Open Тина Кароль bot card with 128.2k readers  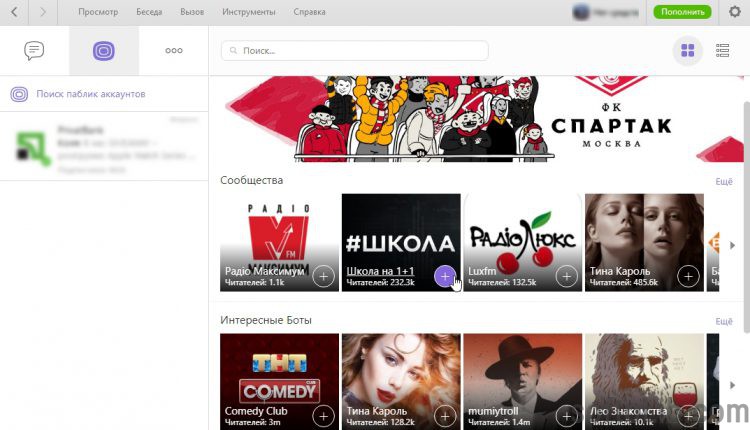tap(401, 382)
